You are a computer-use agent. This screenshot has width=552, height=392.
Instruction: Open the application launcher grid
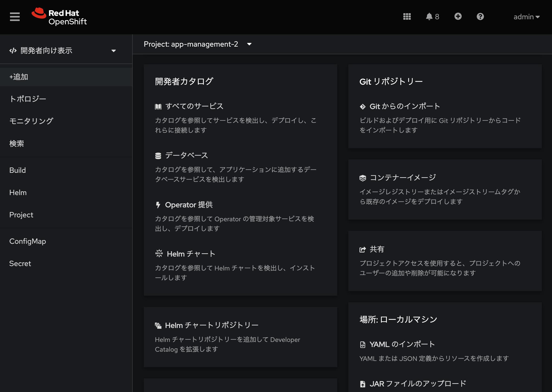click(407, 17)
